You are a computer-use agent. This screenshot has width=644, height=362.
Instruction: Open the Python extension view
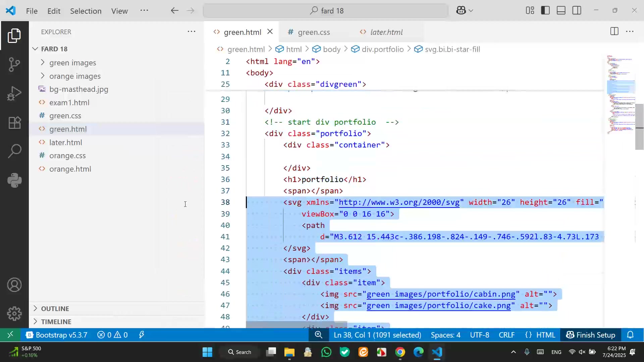click(14, 180)
